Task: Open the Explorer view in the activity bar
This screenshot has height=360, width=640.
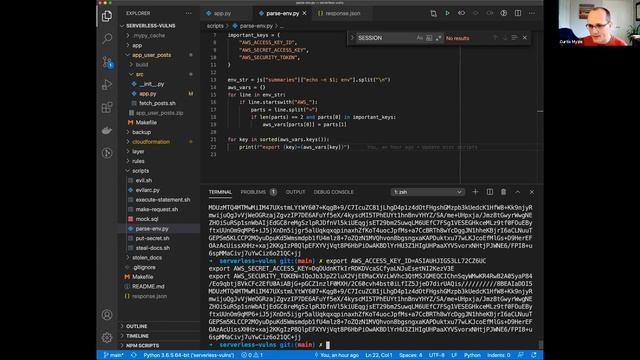Action: 107,16
